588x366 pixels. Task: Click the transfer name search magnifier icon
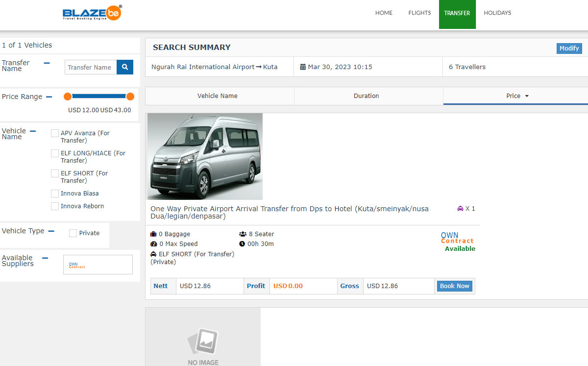coord(125,67)
